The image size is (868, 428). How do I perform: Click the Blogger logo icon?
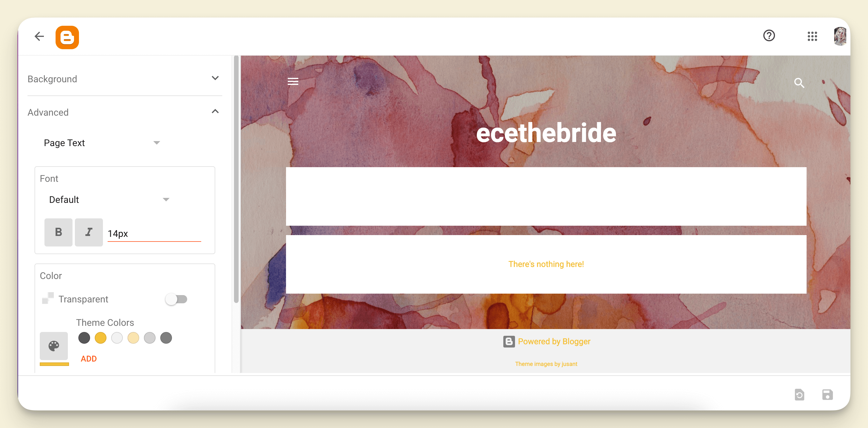coord(68,36)
